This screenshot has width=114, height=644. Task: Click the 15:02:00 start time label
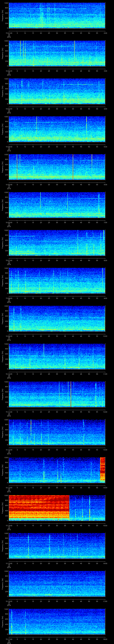[9, 71]
